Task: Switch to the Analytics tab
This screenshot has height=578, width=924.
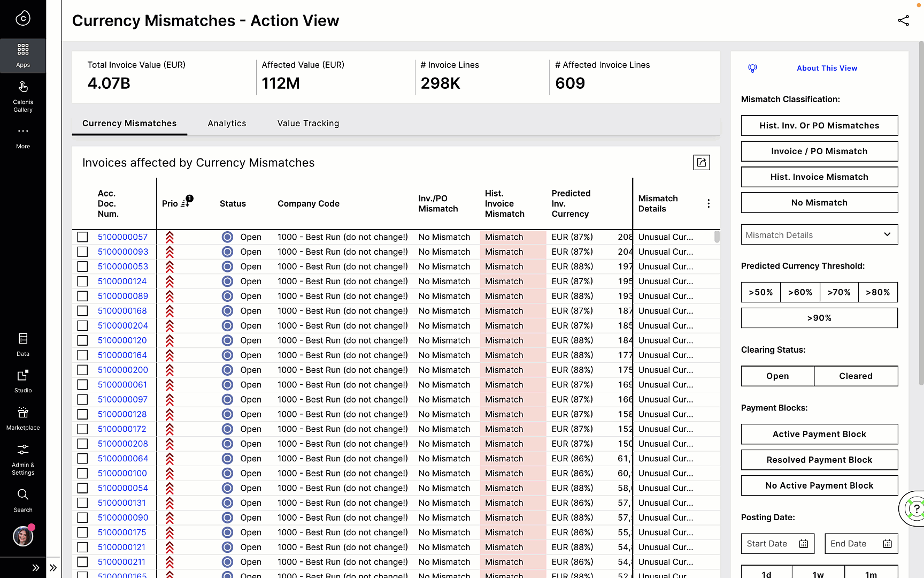Action: click(227, 124)
